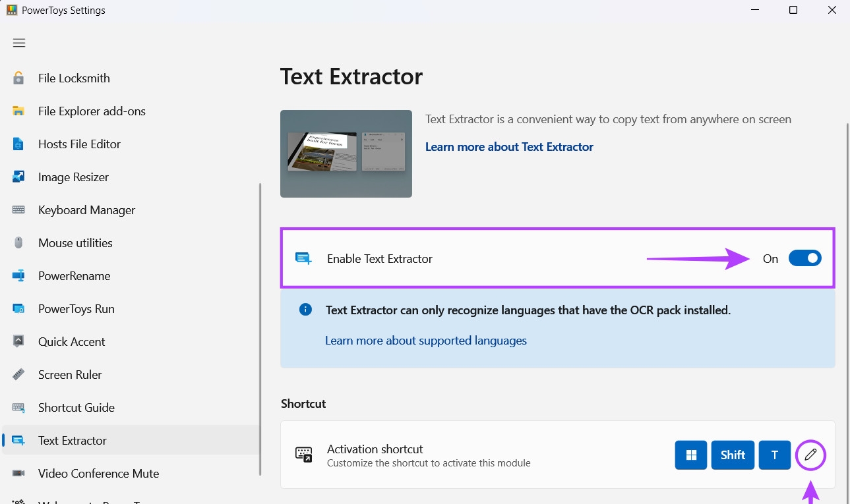
Task: Maximize the PowerToys Settings window
Action: click(793, 10)
